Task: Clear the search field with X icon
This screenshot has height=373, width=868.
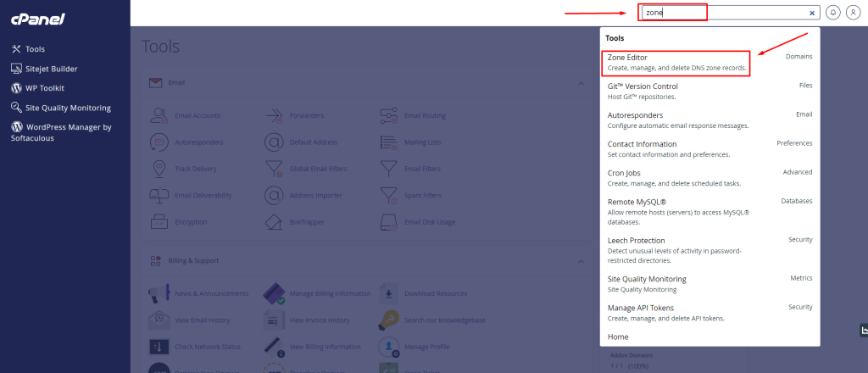Action: tap(812, 13)
